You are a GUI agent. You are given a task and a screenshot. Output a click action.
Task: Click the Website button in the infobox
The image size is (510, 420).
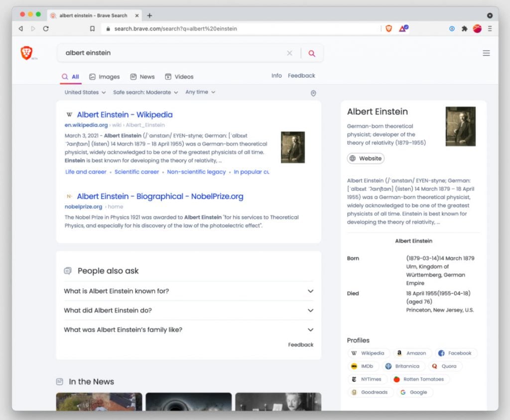(366, 158)
